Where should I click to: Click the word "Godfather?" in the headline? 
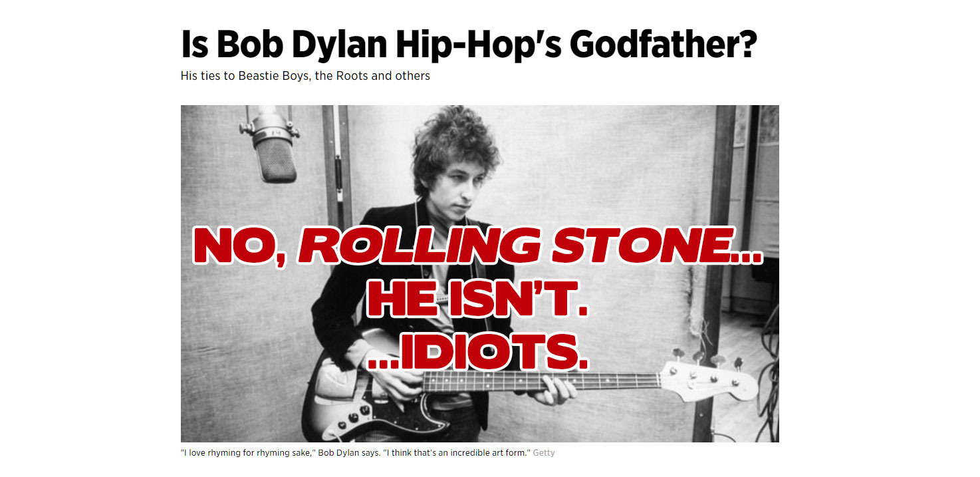point(664,45)
